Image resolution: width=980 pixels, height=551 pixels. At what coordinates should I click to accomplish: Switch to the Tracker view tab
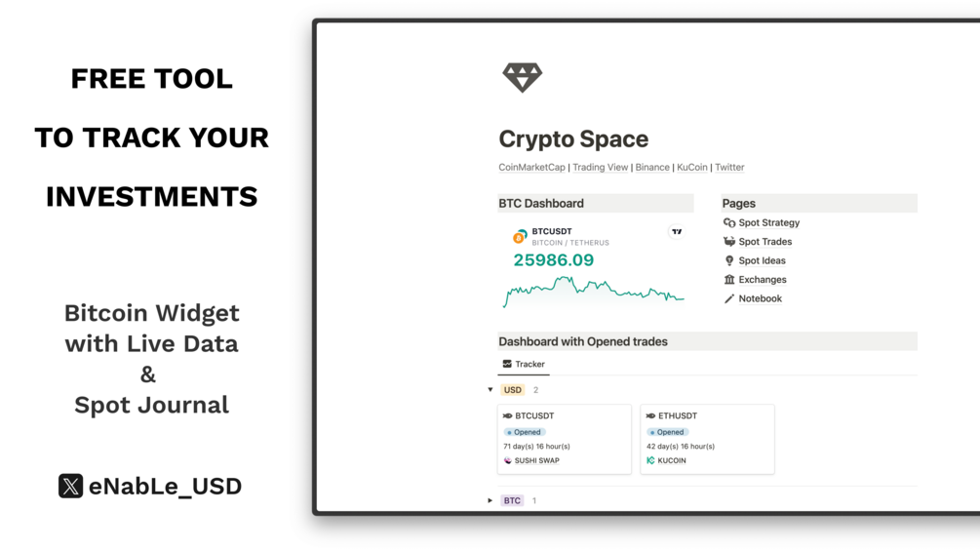pos(524,364)
